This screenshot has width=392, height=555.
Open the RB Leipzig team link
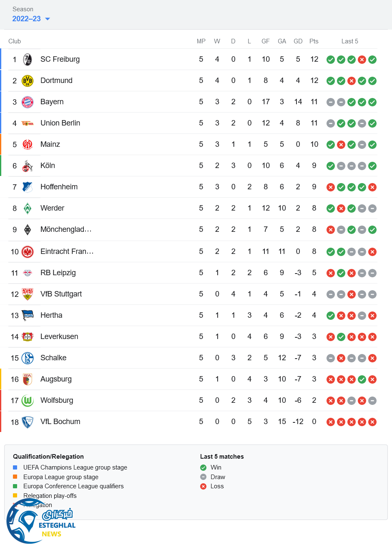(58, 273)
